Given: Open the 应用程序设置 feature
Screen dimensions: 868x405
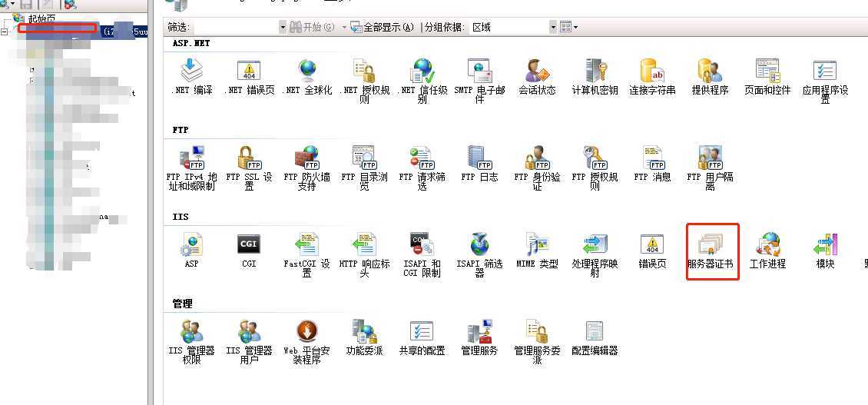Looking at the screenshot, I should pyautogui.click(x=826, y=81).
